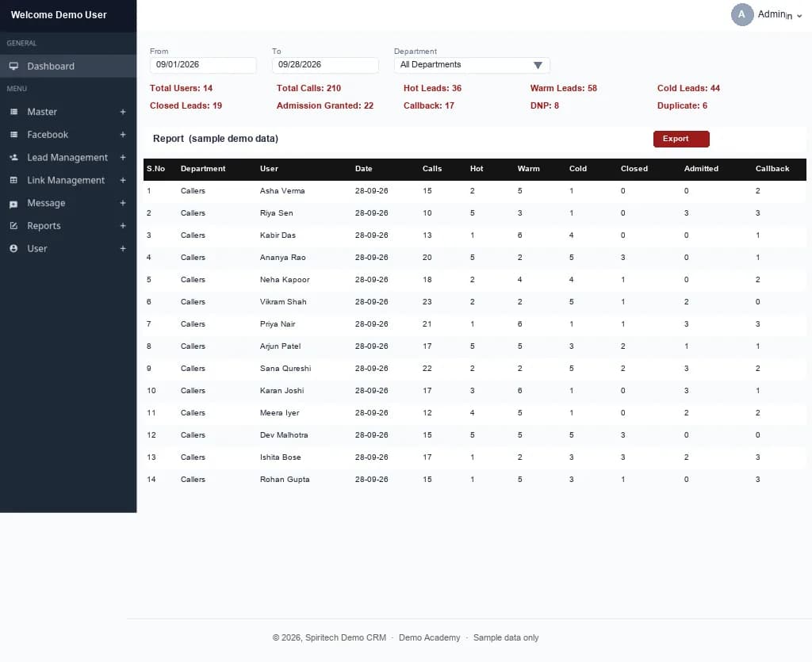The width and height of the screenshot is (812, 662).
Task: Click the Callback column header
Action: click(772, 169)
